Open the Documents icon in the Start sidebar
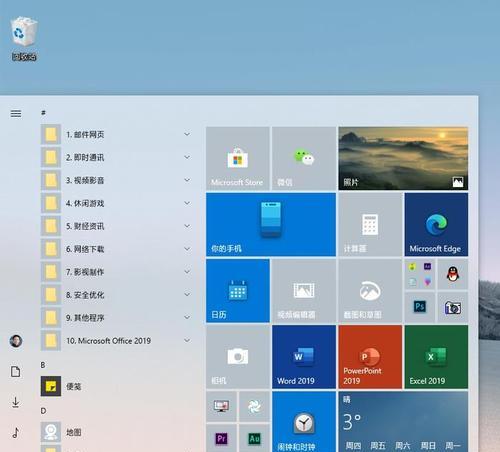Image resolution: width=500 pixels, height=452 pixels. [x=16, y=371]
